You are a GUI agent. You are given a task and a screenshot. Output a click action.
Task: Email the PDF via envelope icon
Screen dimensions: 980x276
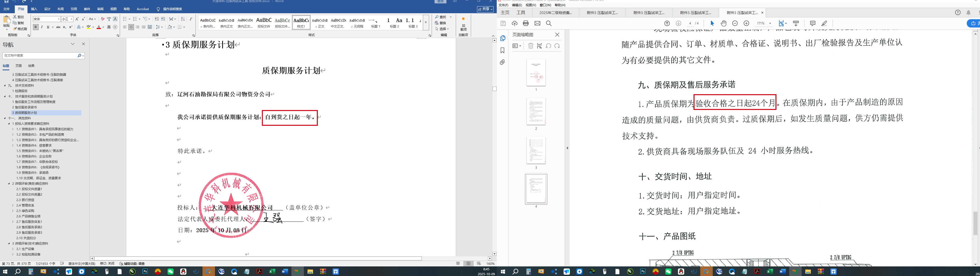(x=537, y=23)
